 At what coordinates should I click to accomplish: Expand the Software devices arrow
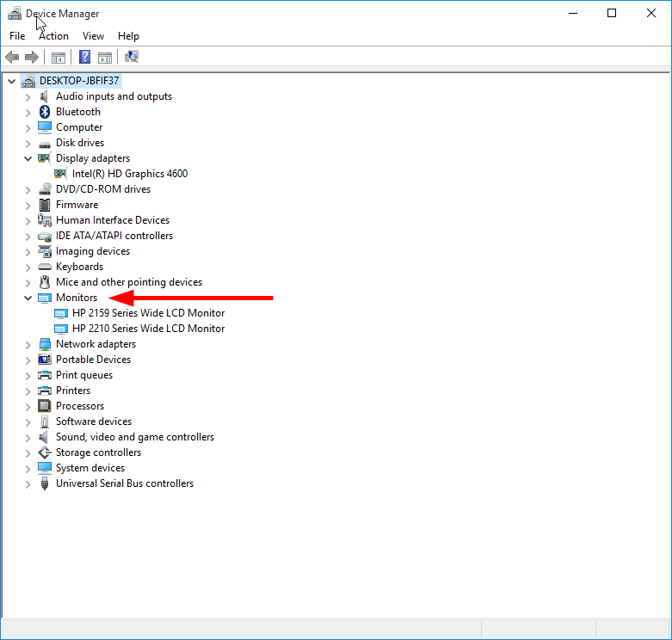28,422
